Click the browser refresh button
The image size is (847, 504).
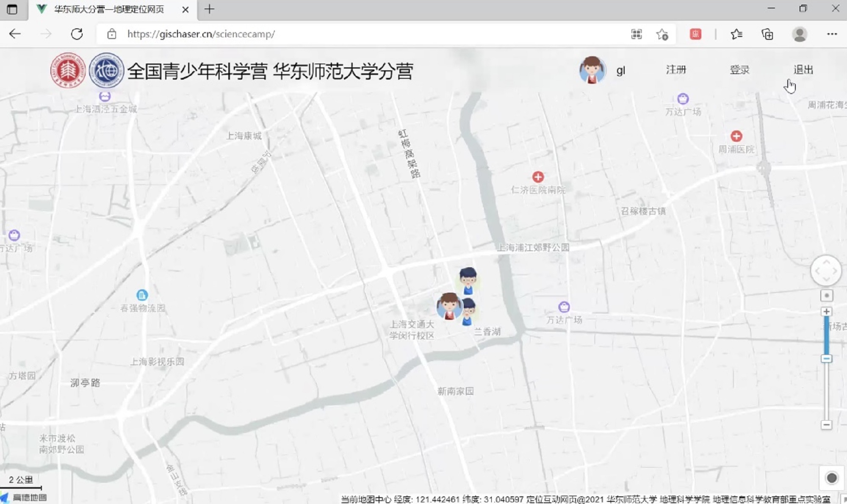(x=77, y=34)
